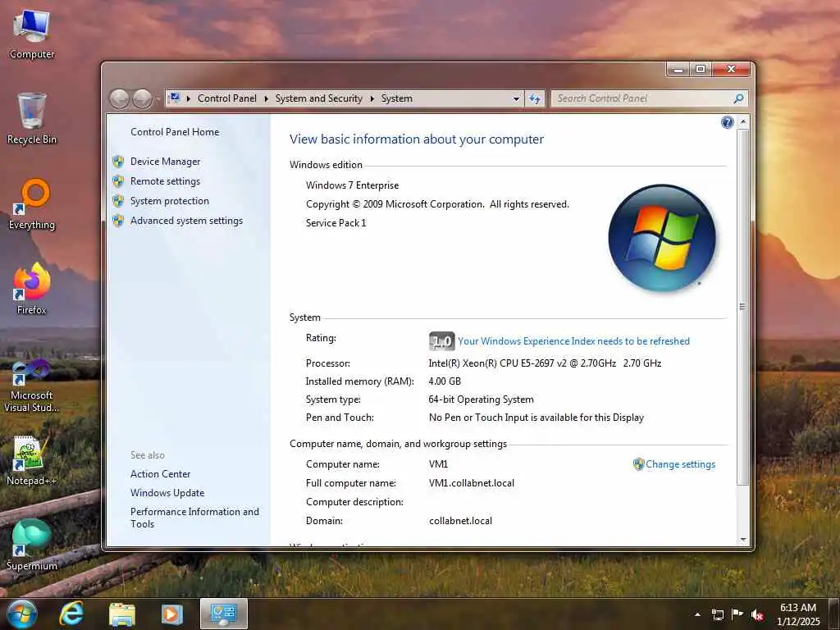Open Windows Explorer from the taskbar
The image size is (840, 630).
(122, 614)
